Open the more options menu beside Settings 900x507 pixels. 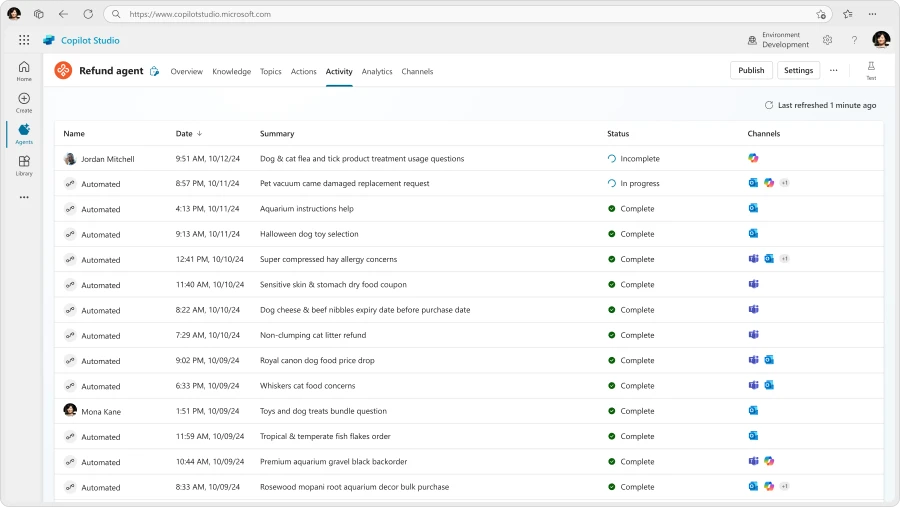click(833, 70)
